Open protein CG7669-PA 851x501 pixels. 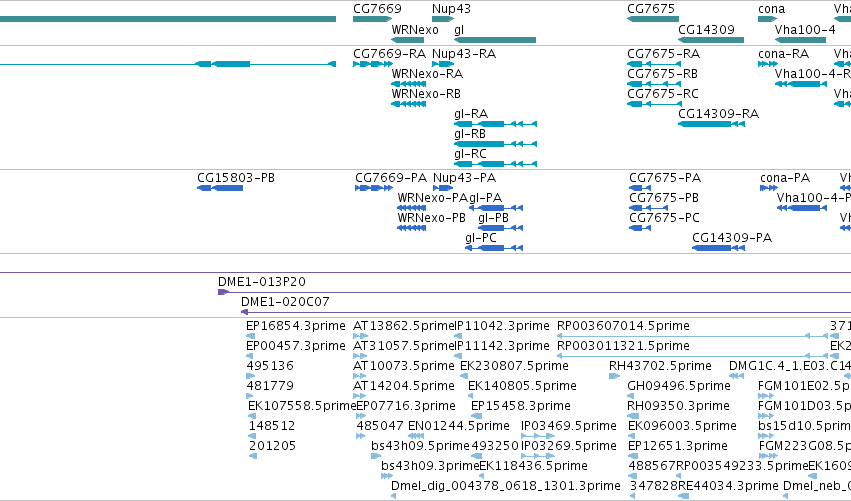[x=391, y=178]
